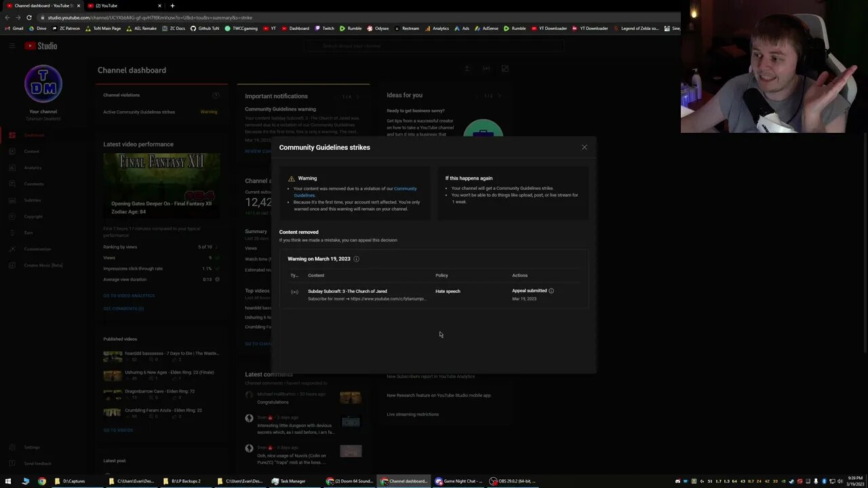This screenshot has width=868, height=488.
Task: Open the Game Night Chat taskbar item
Action: pyautogui.click(x=460, y=481)
